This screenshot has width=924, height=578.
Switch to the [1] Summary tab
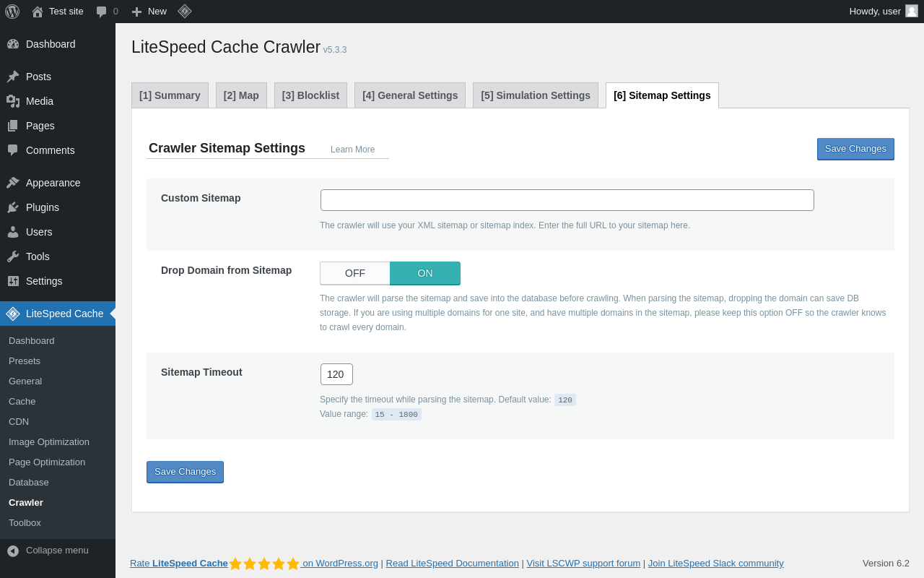click(x=170, y=95)
